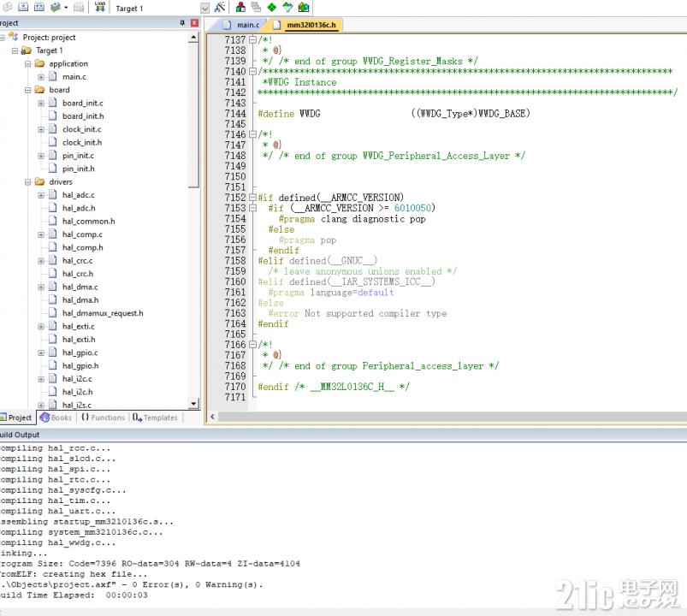
Task: Open the Functions tab
Action: (103, 418)
